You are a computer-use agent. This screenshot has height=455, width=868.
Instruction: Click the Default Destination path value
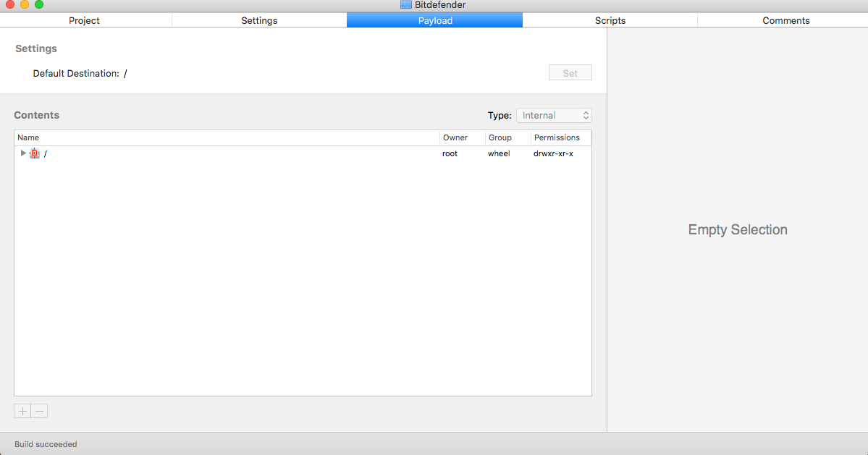point(125,74)
